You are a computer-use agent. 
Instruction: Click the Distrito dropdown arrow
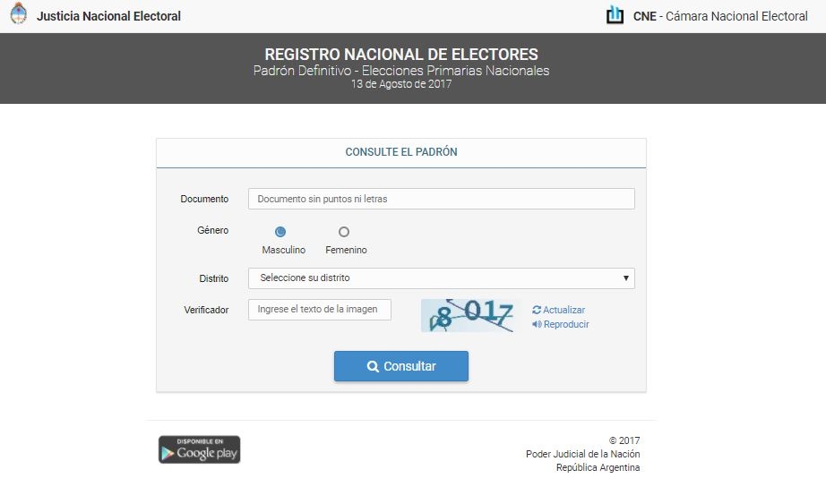tap(626, 278)
